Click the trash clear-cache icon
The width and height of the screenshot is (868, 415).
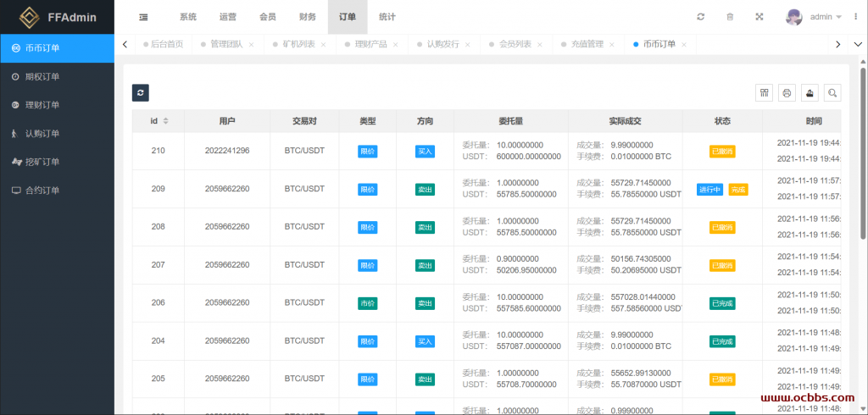coord(730,17)
